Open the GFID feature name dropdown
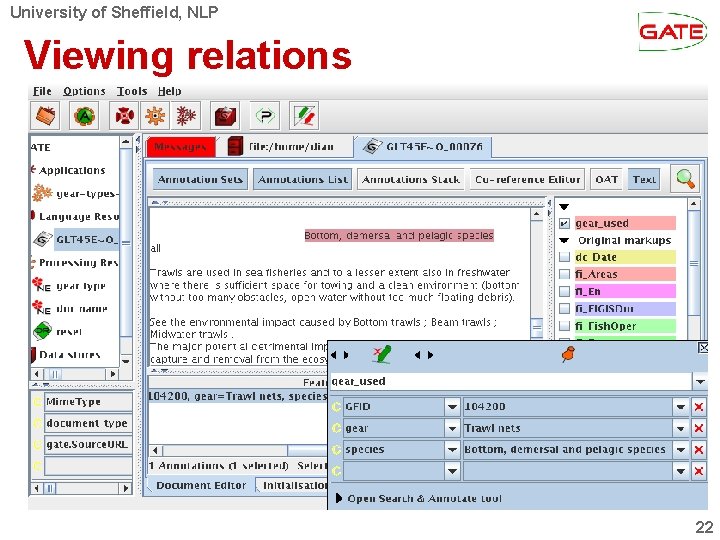Screen dimensions: 720x540 [452, 407]
